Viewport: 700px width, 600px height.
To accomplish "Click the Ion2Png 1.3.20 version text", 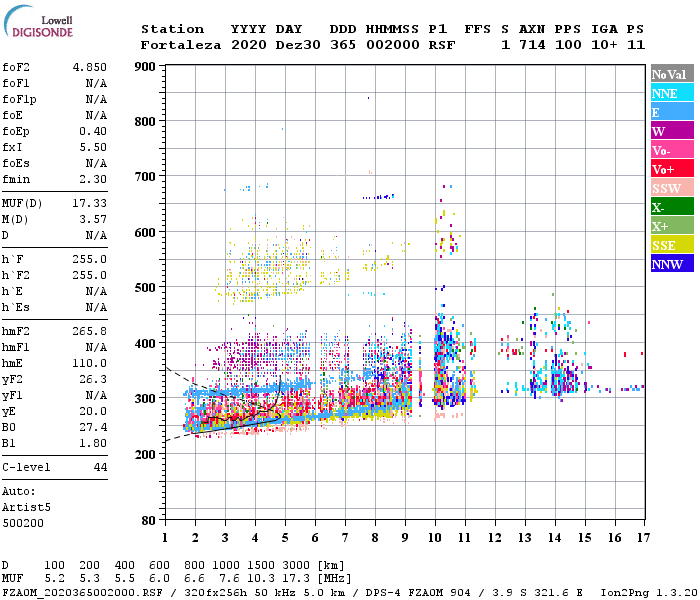I will [649, 593].
